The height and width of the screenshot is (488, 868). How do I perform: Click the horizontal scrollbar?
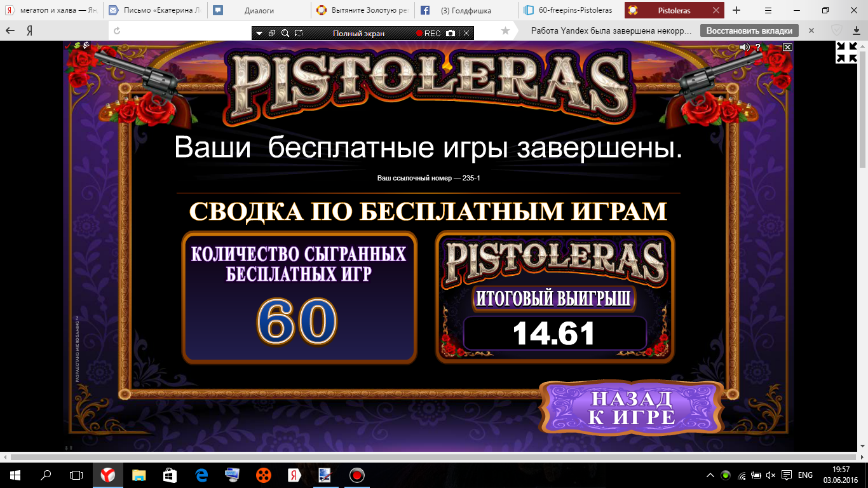point(434,457)
